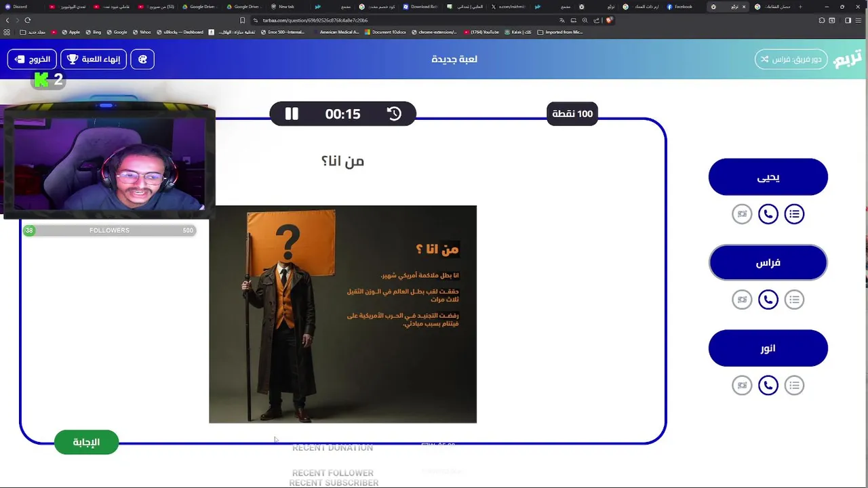Viewport: 868px width, 488px height.
Task: Open the YouTube bookmark in bookmarks bar
Action: click(481, 32)
